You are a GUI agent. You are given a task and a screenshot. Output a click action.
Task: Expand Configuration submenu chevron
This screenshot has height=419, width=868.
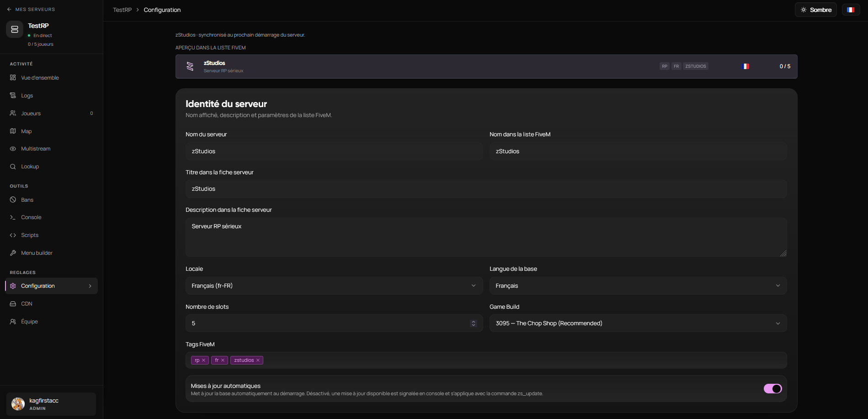point(90,286)
